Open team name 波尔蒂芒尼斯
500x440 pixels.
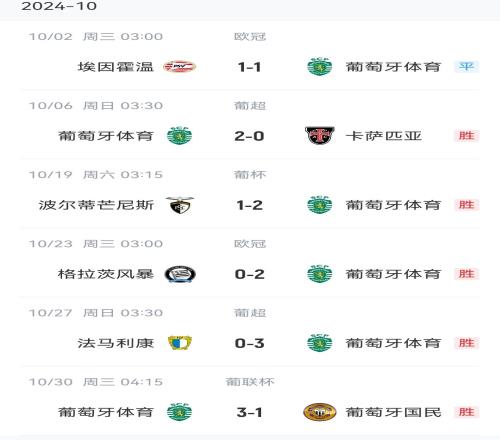coord(96,205)
